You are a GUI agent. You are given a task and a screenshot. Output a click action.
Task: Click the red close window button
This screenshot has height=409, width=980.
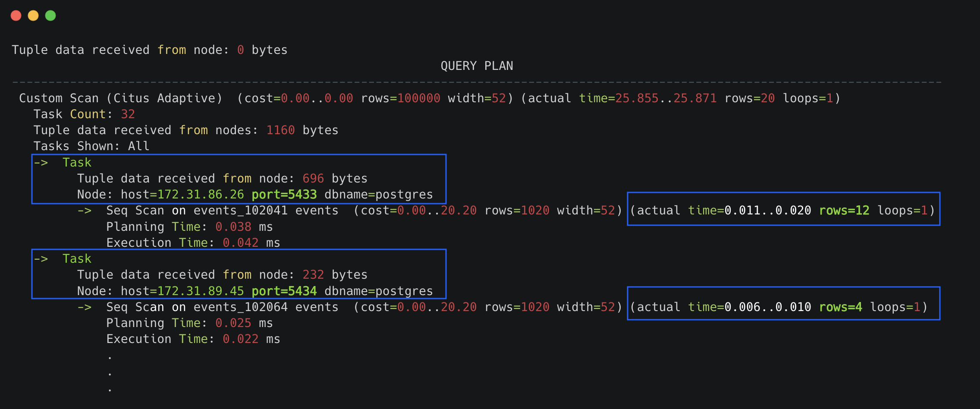point(16,16)
